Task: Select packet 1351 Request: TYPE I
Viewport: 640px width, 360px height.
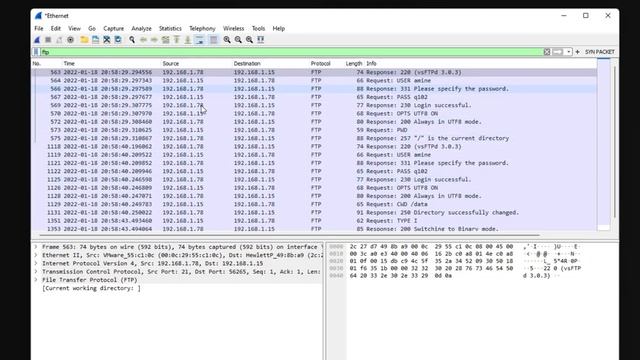Action: coord(314,221)
